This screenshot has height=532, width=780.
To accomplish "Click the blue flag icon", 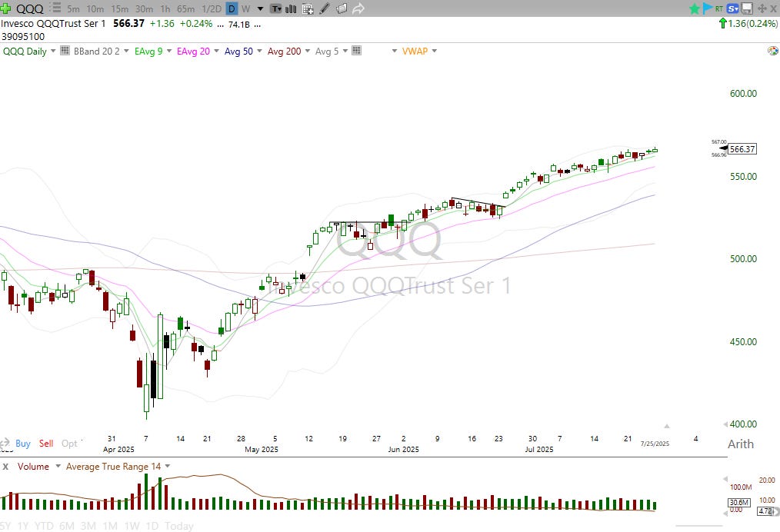I will click(708, 8).
